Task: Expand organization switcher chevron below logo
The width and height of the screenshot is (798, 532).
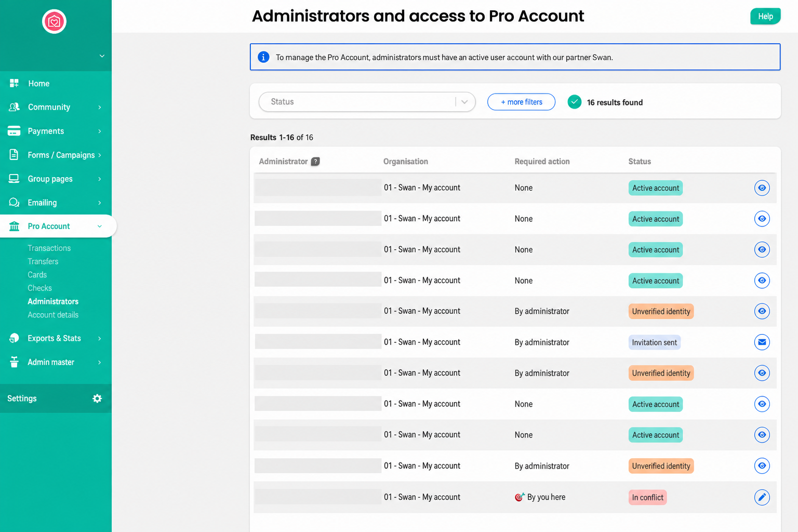Action: (102, 56)
